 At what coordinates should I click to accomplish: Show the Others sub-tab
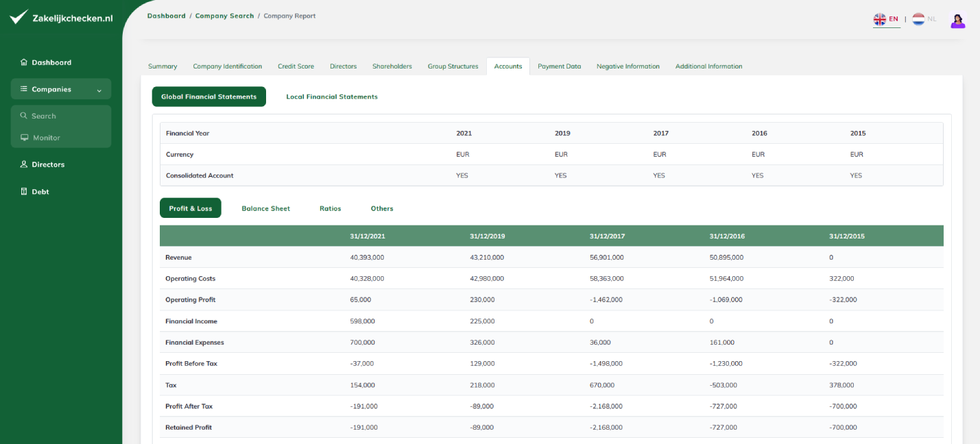pos(382,208)
